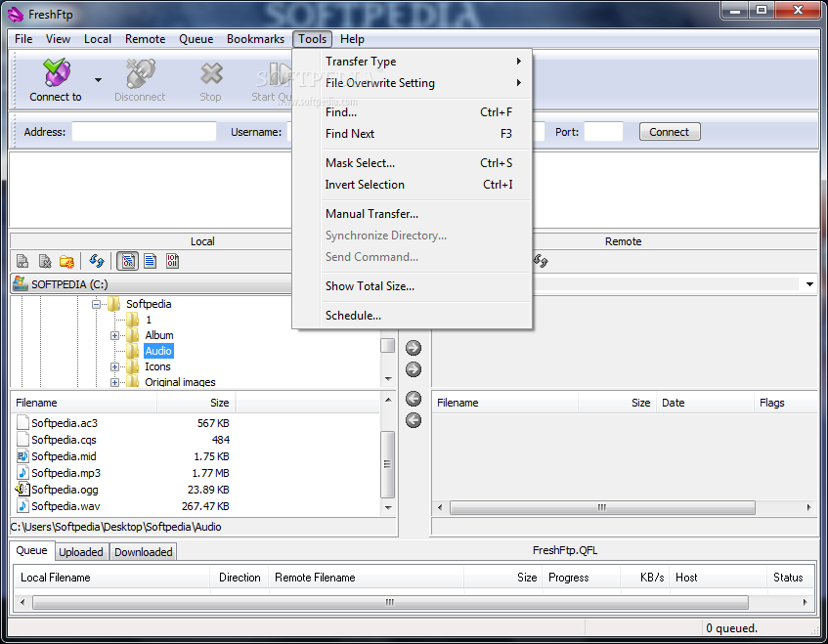
Task: Click the lower left-pointing transfer arrow
Action: coord(414,420)
